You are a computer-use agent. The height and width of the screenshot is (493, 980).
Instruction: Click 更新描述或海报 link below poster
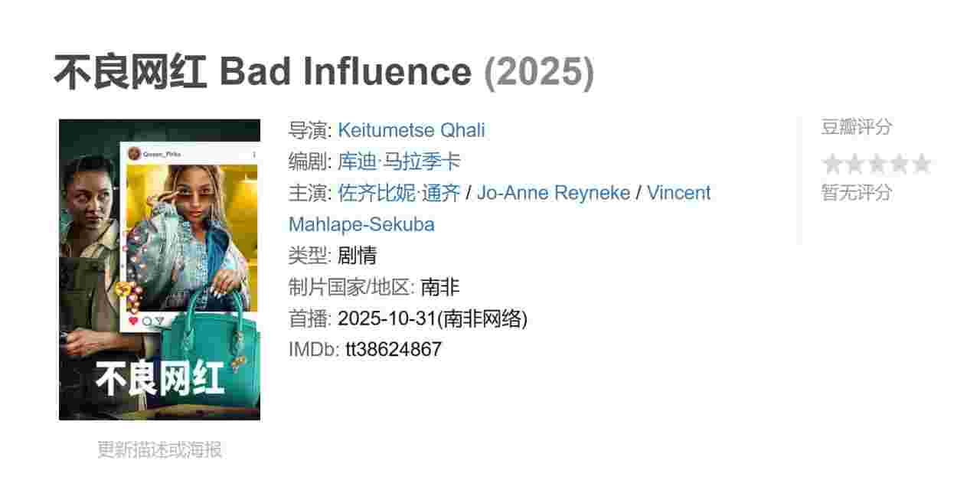pos(159,449)
